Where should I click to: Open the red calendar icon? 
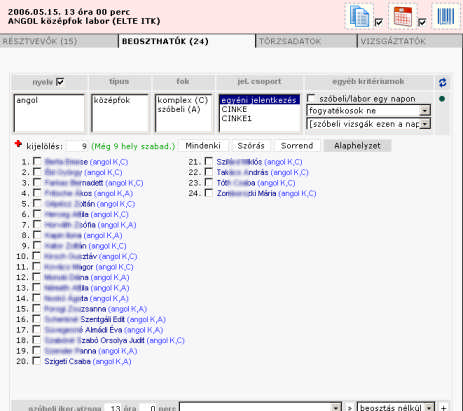(402, 16)
